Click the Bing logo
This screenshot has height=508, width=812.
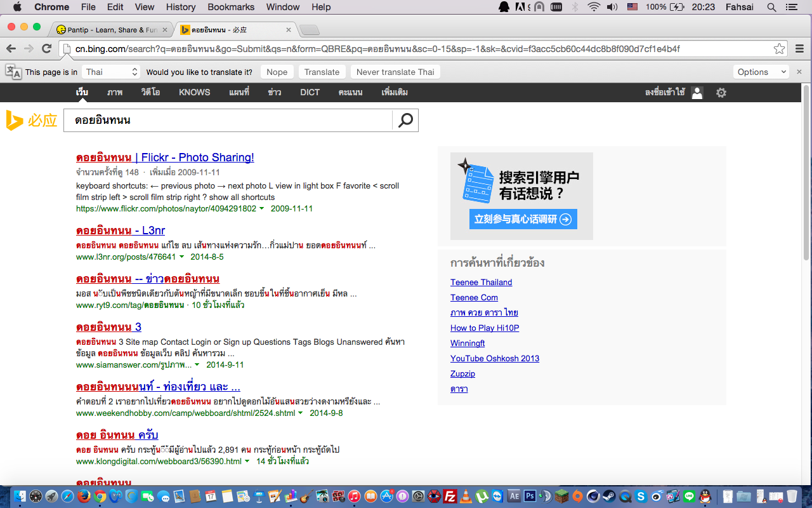[32, 120]
